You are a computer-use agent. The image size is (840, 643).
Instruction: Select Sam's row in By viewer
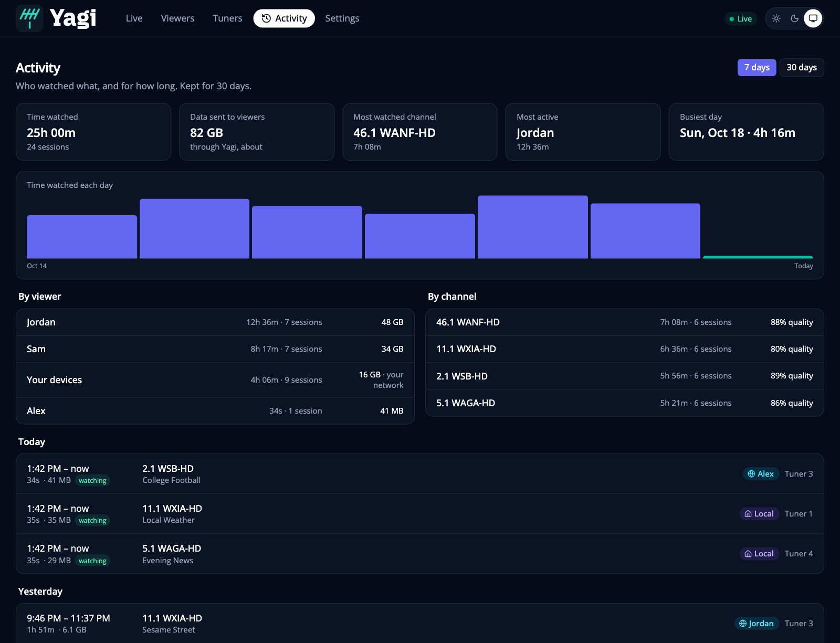pos(215,349)
